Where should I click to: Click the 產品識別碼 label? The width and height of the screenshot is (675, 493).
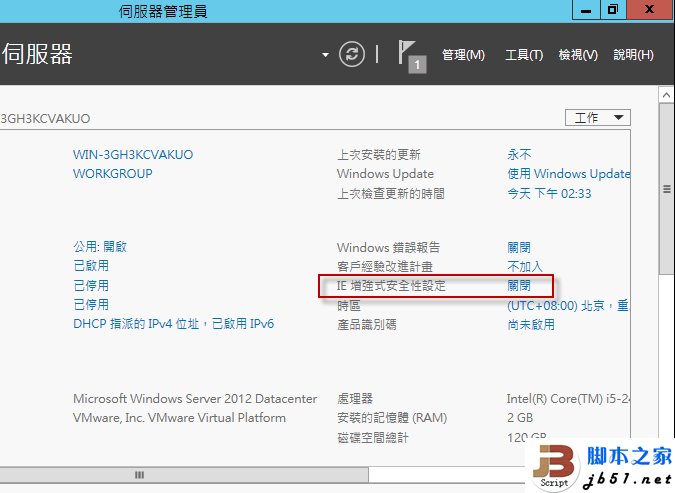366,325
